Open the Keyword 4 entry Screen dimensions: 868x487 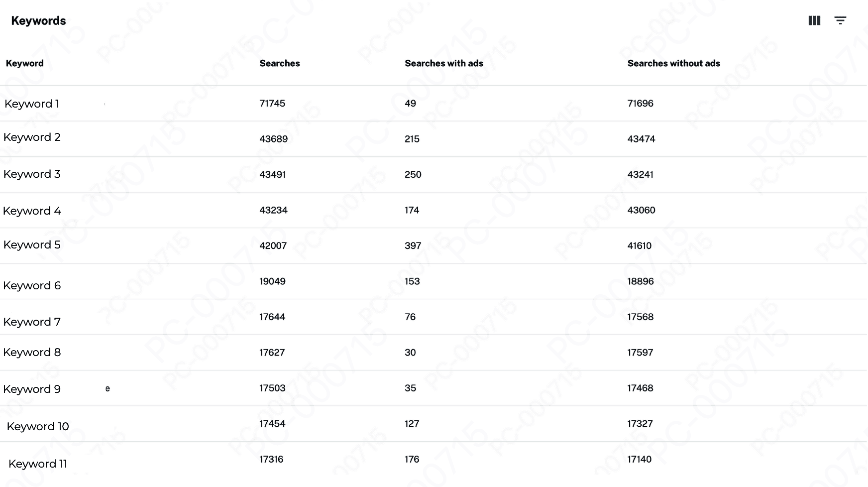coord(32,211)
